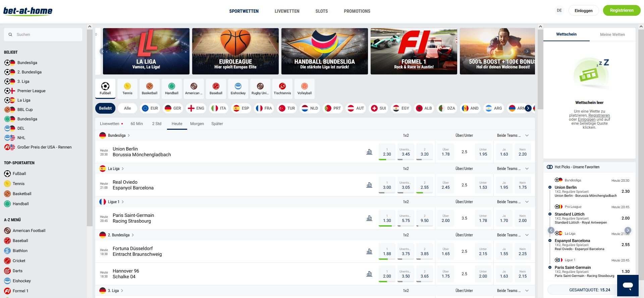Image resolution: width=644 pixels, height=298 pixels.
Task: Open Beide Teams dropdown in Ligue 1 row
Action: pos(527,202)
